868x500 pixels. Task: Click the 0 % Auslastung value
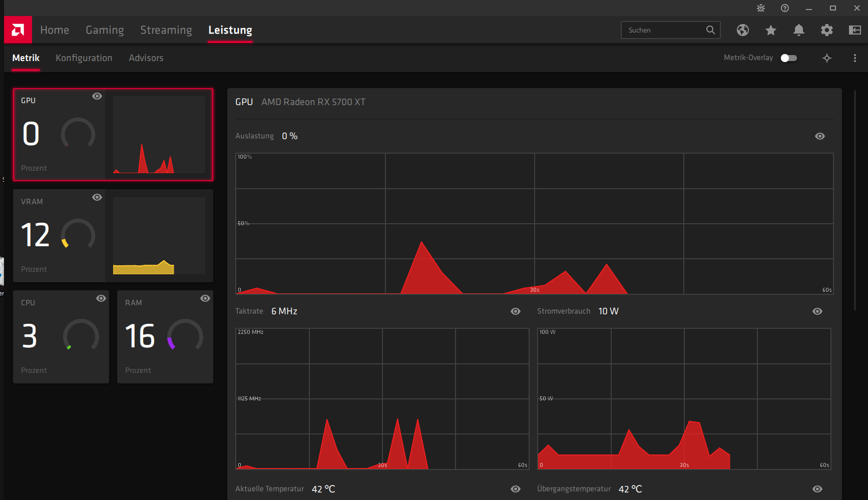(290, 136)
